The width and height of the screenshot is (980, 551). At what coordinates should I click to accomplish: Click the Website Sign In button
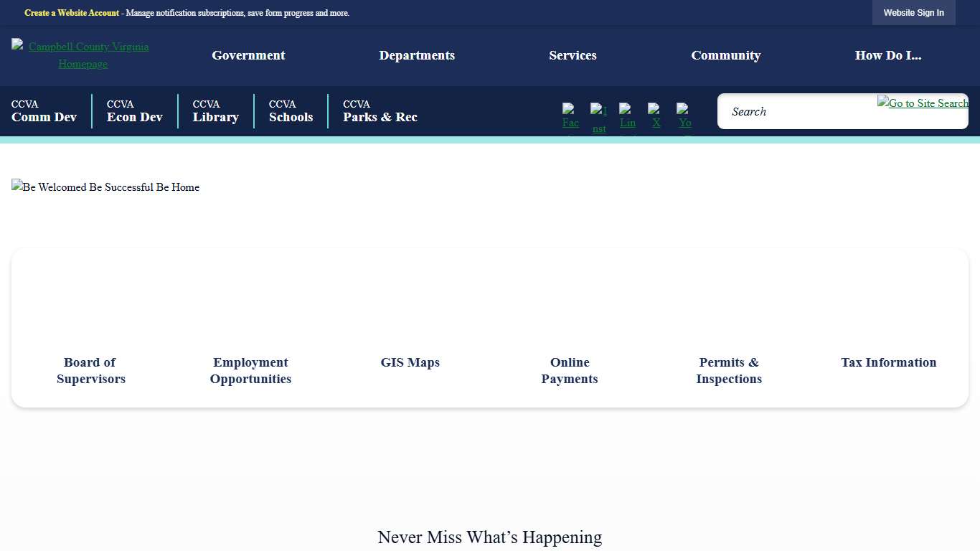pos(913,12)
